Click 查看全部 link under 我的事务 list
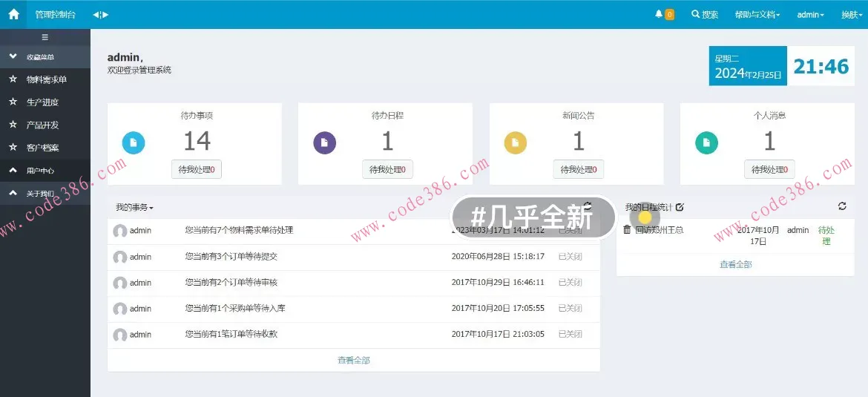 click(x=353, y=360)
